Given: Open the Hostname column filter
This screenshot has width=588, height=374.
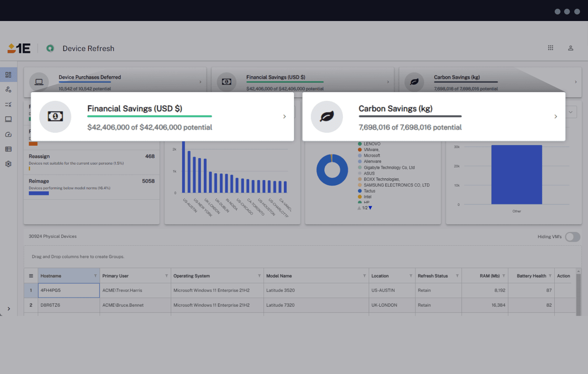Looking at the screenshot, I should pyautogui.click(x=96, y=275).
